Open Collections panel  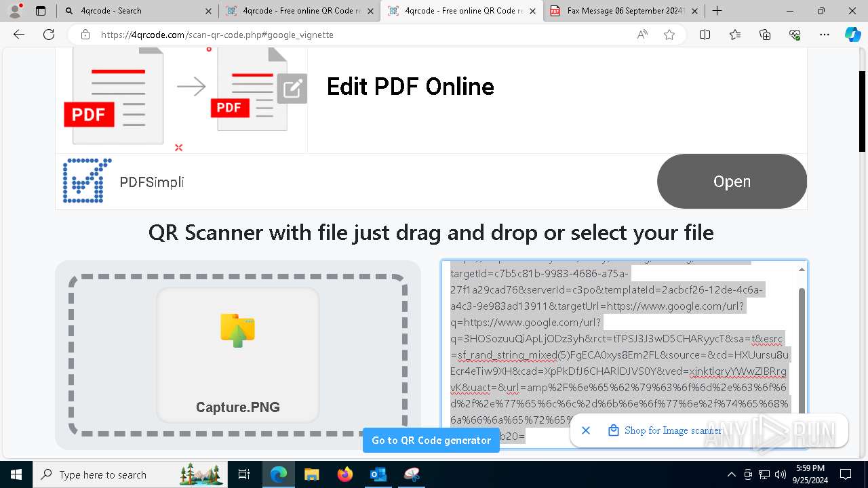(765, 35)
